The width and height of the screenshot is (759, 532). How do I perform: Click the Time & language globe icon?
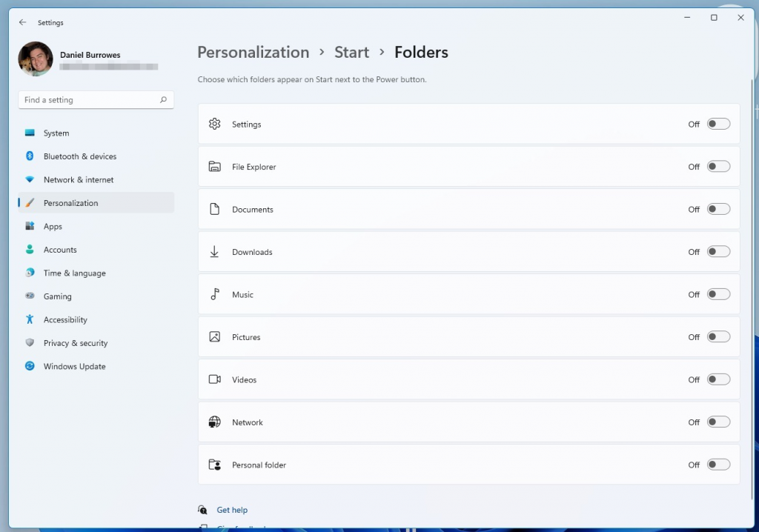pos(30,273)
